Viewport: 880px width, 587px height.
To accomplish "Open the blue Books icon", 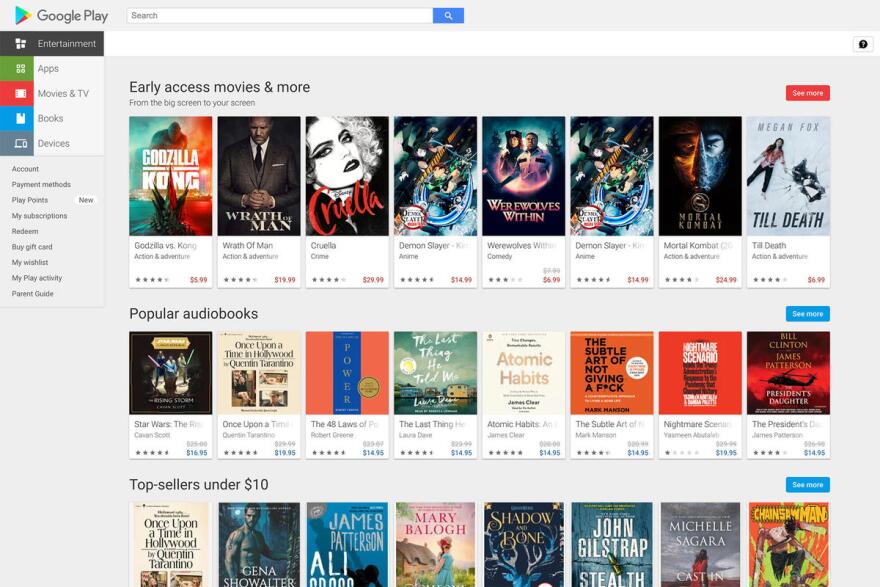I will 18,119.
